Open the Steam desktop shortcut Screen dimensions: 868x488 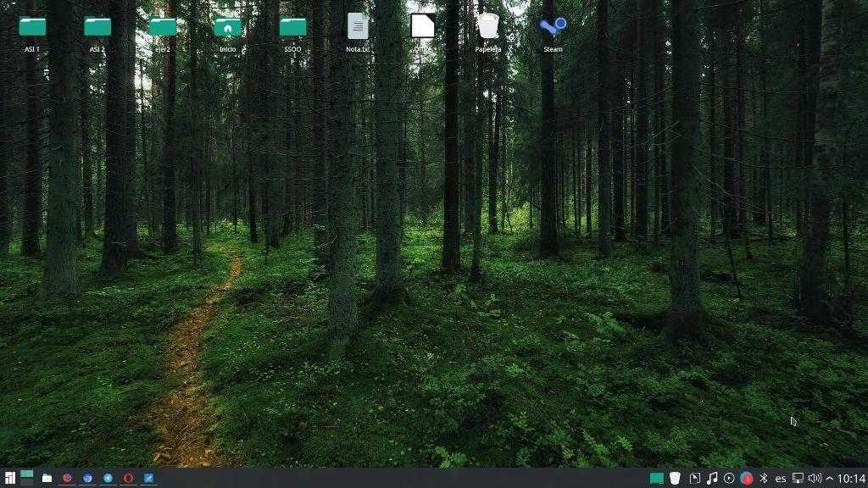(x=553, y=27)
